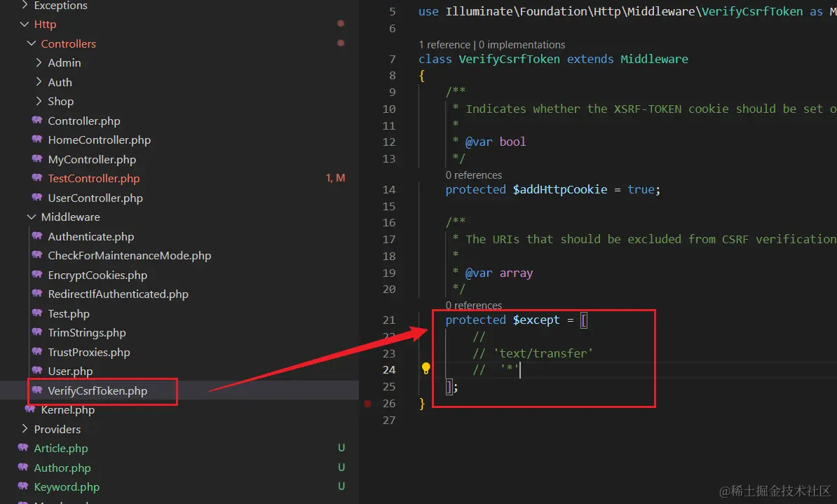Open Test.php middleware file
Viewport: 837px width, 504px height.
coord(68,314)
